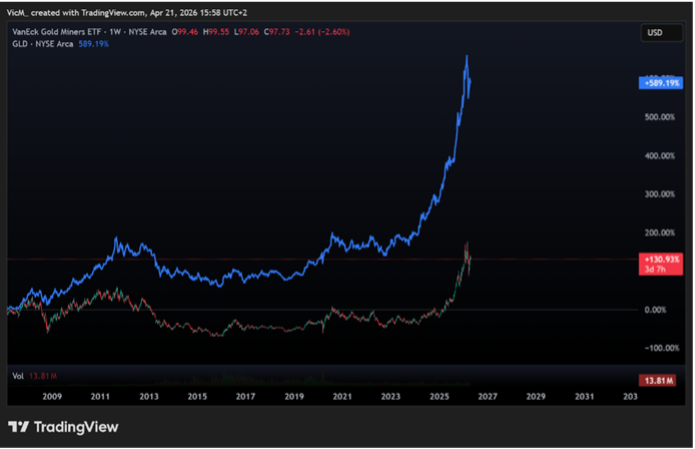
Task: Click the red +130.93% price label
Action: pyautogui.click(x=659, y=259)
